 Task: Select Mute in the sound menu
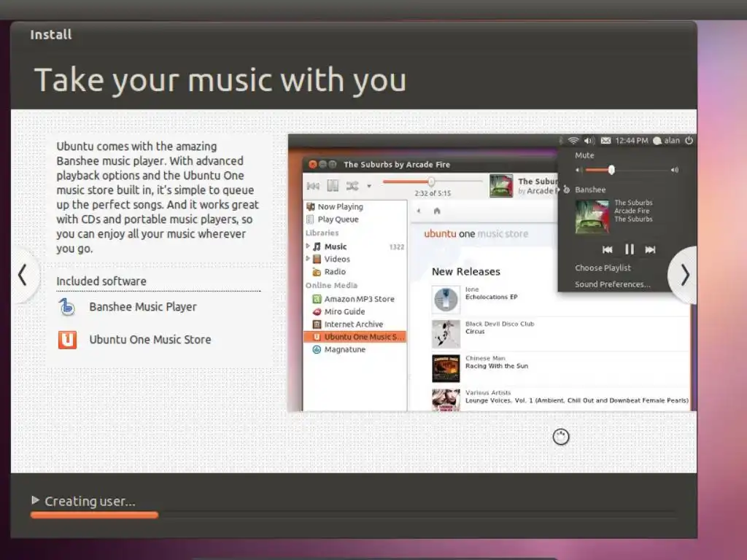tap(584, 155)
